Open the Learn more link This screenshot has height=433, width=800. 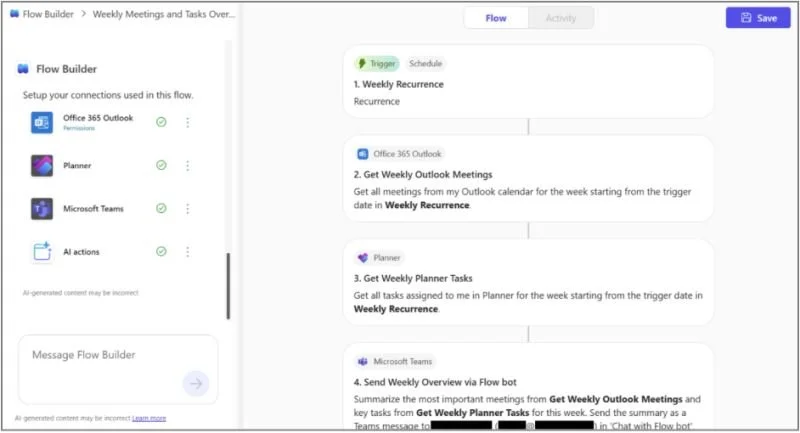pyautogui.click(x=149, y=418)
